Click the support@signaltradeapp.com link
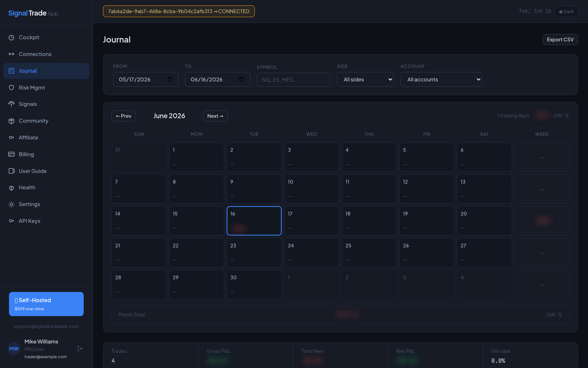 [46, 326]
